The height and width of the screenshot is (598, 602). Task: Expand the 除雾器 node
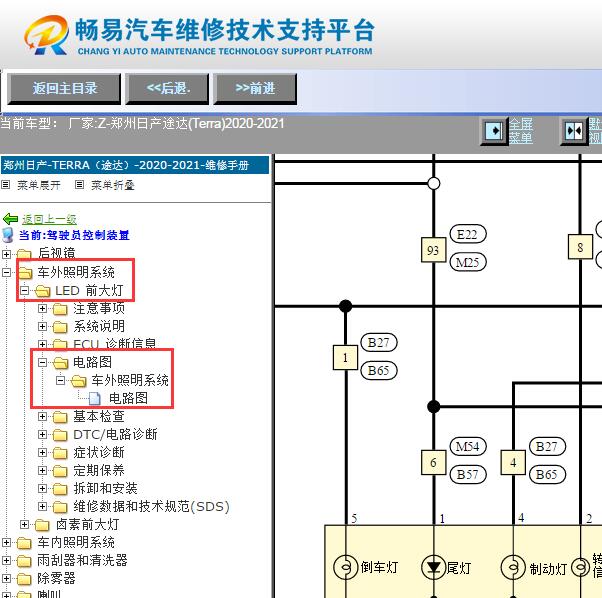[7, 578]
